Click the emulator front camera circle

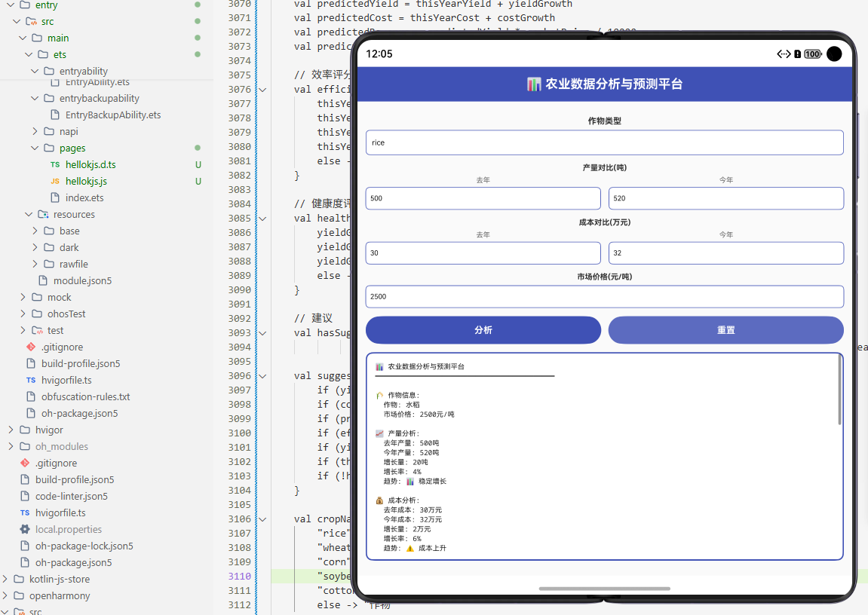tap(834, 54)
